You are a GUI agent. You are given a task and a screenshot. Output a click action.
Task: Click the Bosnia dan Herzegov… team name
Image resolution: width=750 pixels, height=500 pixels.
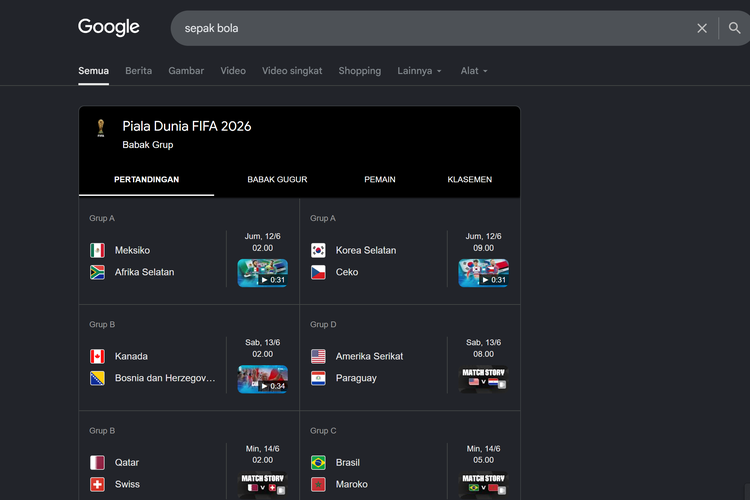click(x=165, y=378)
